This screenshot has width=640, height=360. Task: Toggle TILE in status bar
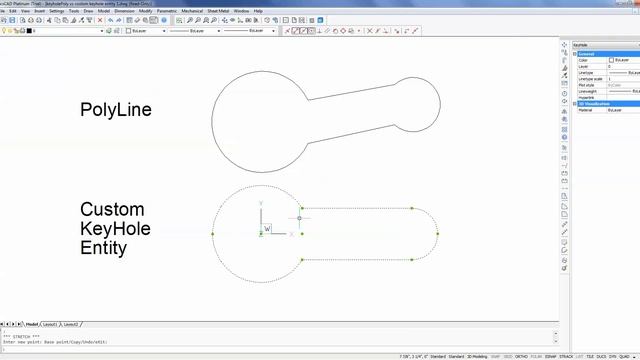click(590, 357)
